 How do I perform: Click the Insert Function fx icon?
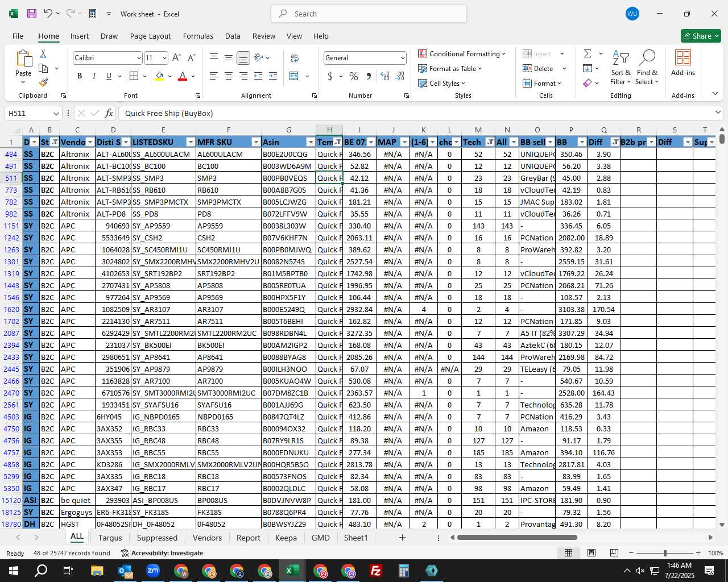(109, 113)
